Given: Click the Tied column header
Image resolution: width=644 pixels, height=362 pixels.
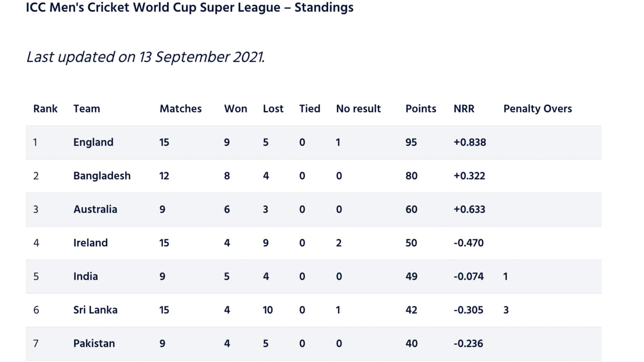Looking at the screenshot, I should pos(310,109).
